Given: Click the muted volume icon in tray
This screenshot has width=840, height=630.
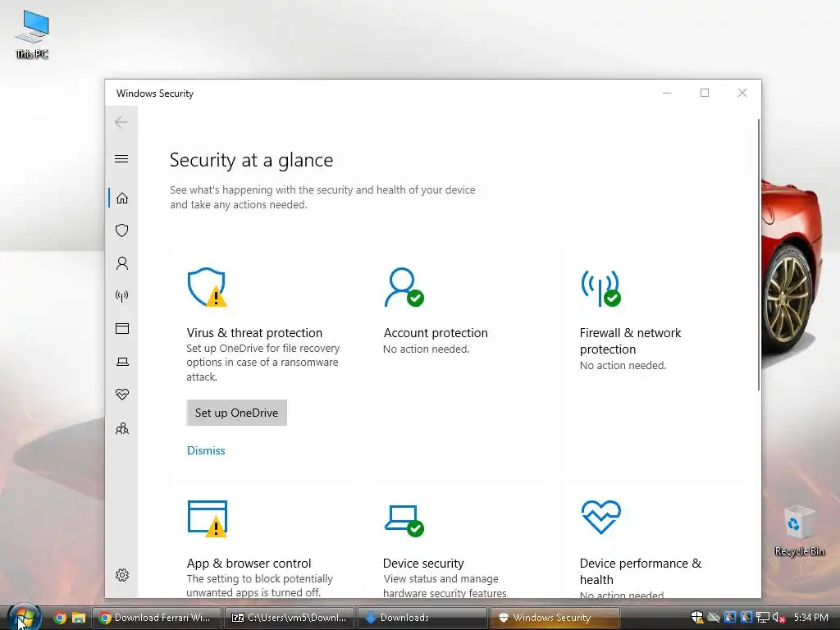Looking at the screenshot, I should tap(778, 618).
